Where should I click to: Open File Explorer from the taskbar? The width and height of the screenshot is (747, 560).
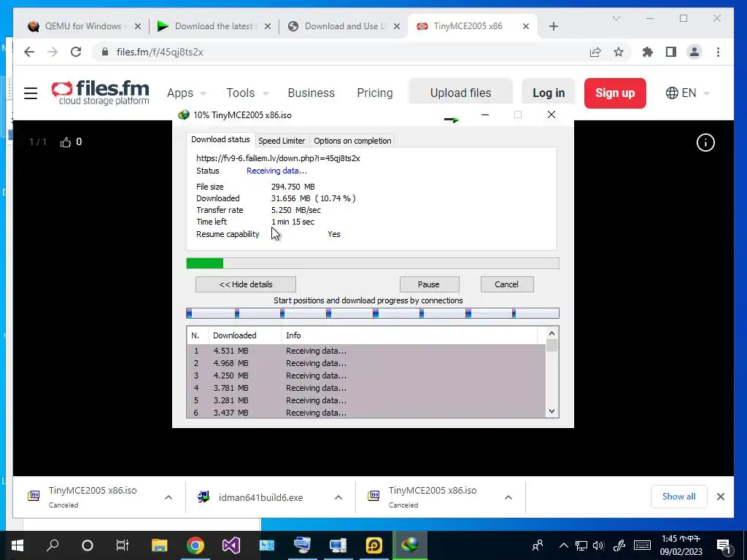tap(160, 545)
